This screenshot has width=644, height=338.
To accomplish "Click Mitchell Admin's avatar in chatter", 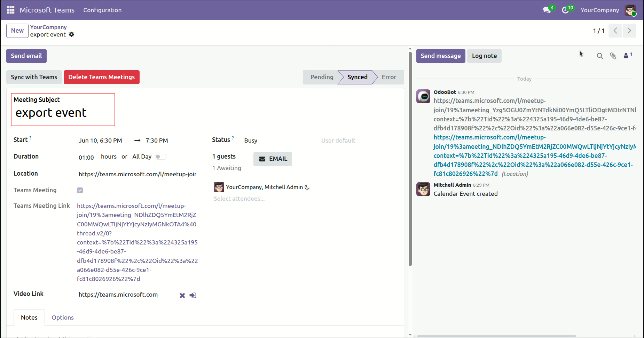I will point(423,189).
